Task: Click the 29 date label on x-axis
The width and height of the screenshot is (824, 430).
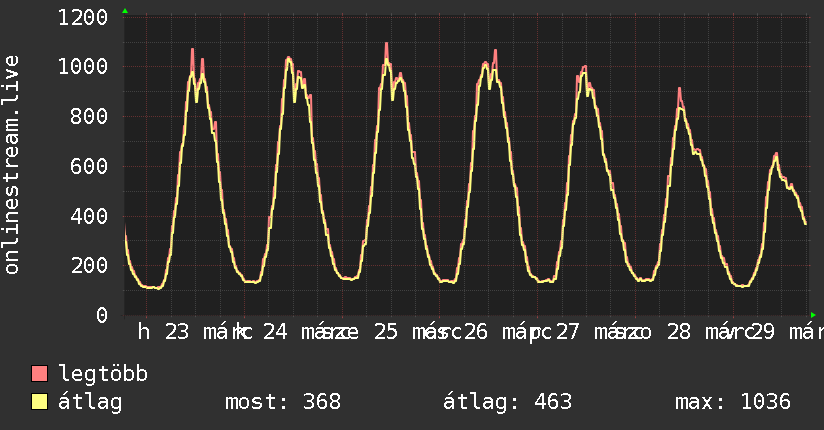Action: (x=763, y=332)
